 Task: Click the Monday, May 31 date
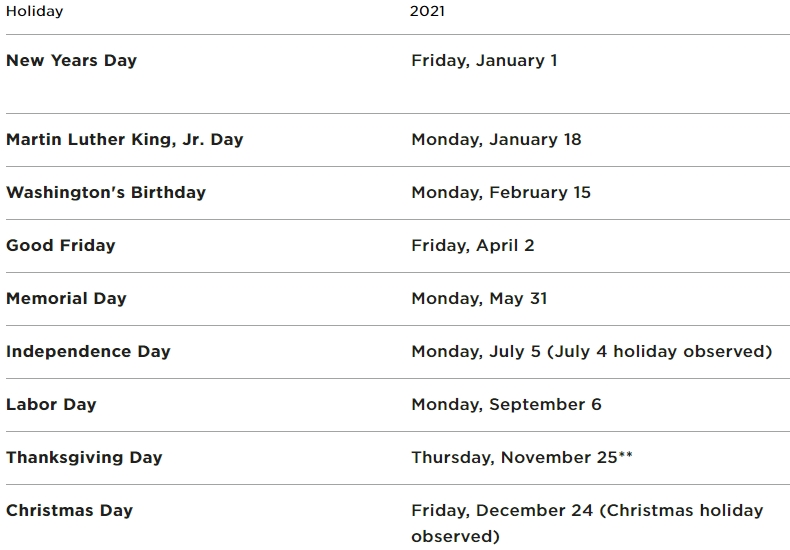pos(479,298)
